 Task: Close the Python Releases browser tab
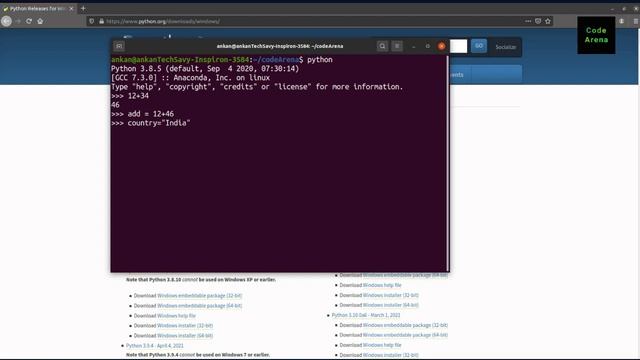click(71, 9)
